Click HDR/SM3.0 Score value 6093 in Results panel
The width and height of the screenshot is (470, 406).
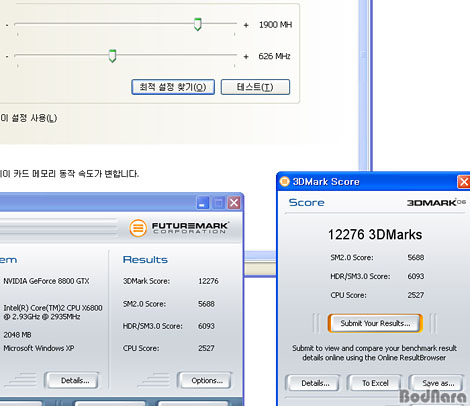click(206, 326)
